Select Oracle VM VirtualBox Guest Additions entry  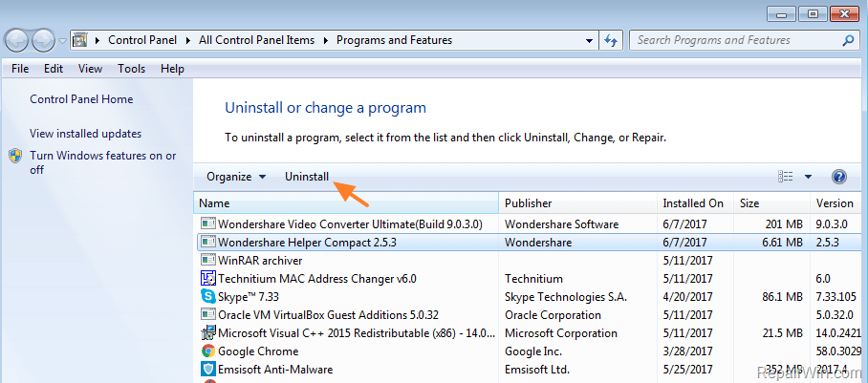coord(532,315)
